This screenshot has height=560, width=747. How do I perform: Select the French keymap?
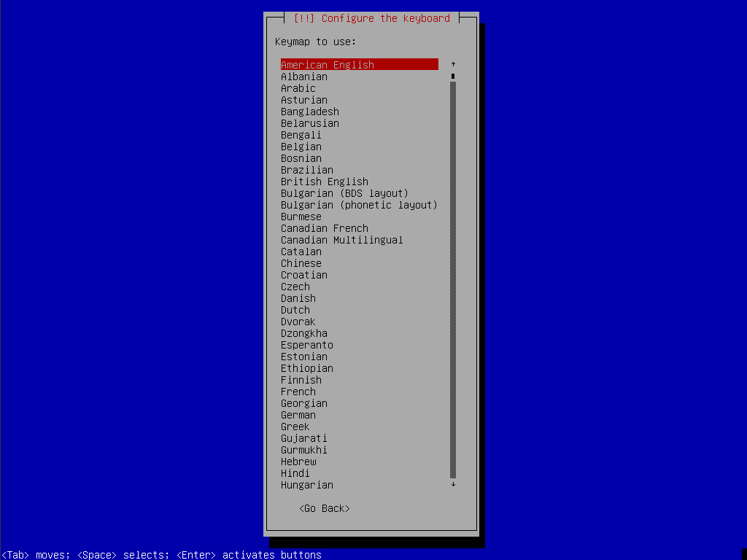(x=298, y=391)
